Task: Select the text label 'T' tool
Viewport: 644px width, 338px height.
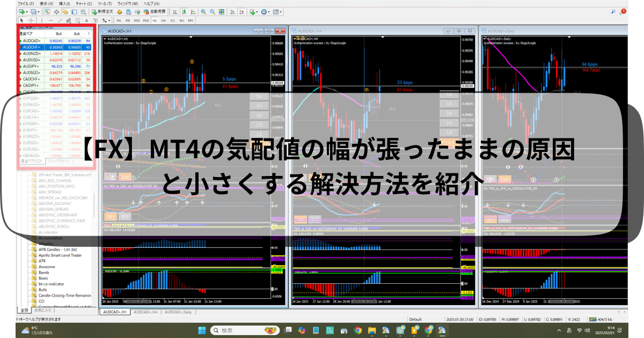Action: click(x=96, y=20)
